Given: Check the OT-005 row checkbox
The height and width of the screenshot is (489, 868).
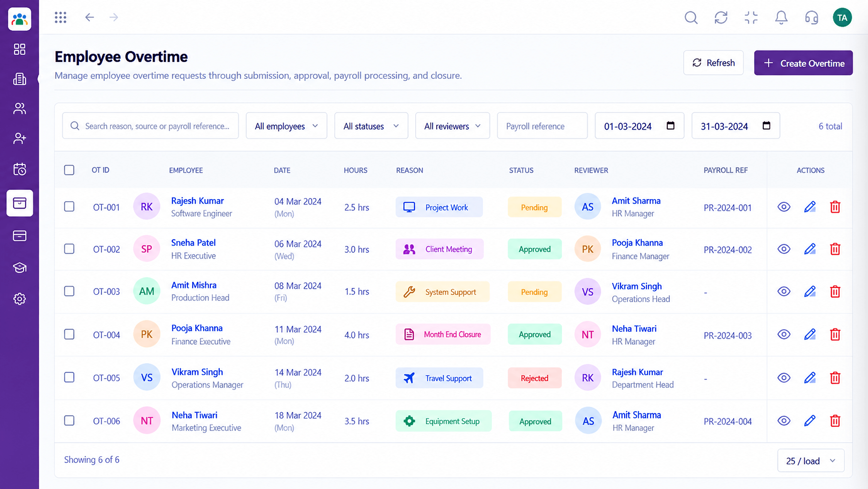Looking at the screenshot, I should click(x=69, y=377).
